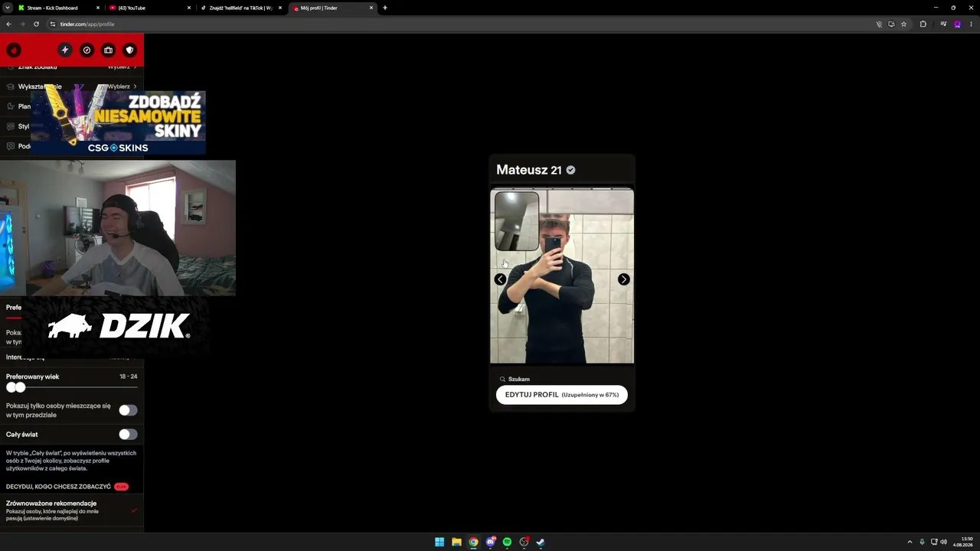Go back using browser back arrow

pyautogui.click(x=8, y=24)
